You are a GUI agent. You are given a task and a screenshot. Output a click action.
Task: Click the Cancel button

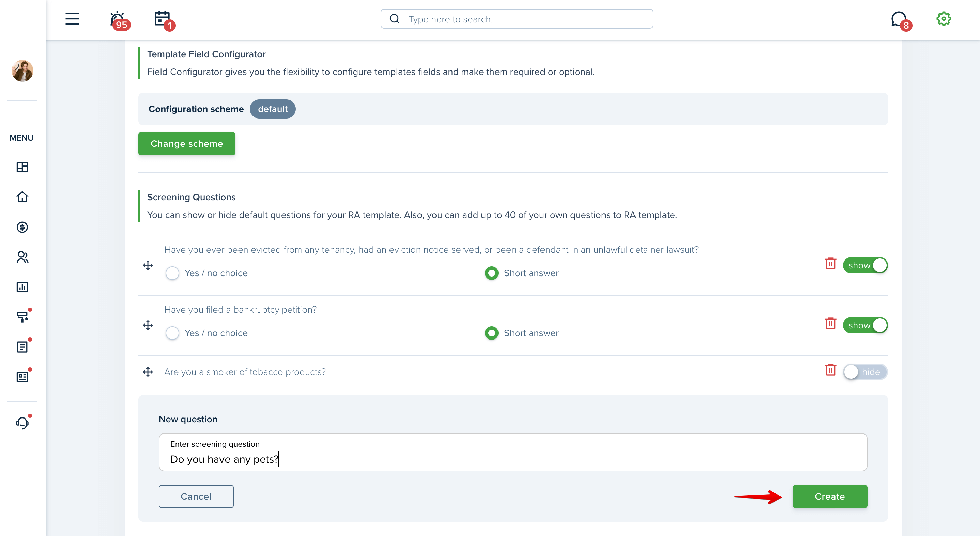click(x=196, y=496)
